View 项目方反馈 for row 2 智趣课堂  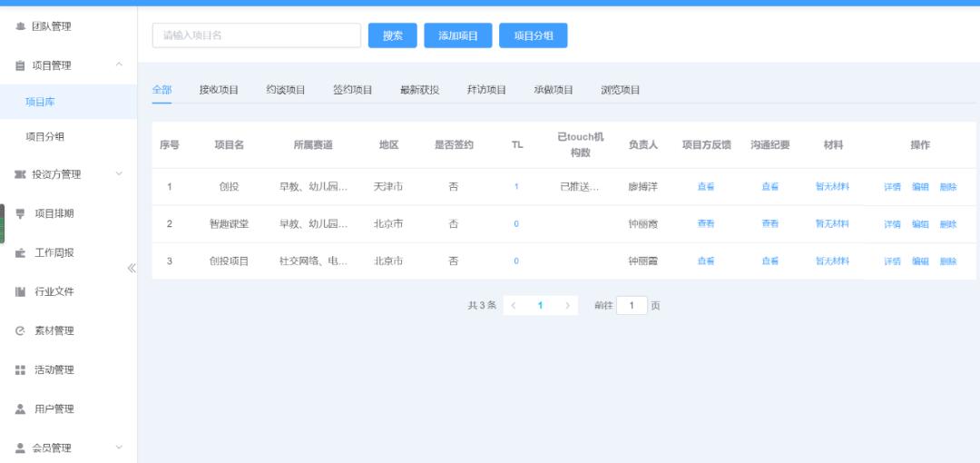(706, 223)
